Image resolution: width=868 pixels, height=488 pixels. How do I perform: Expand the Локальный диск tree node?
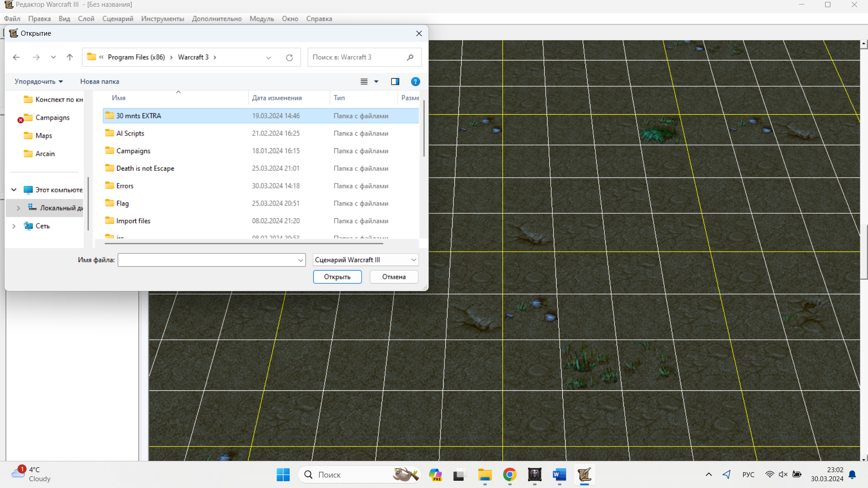(18, 208)
